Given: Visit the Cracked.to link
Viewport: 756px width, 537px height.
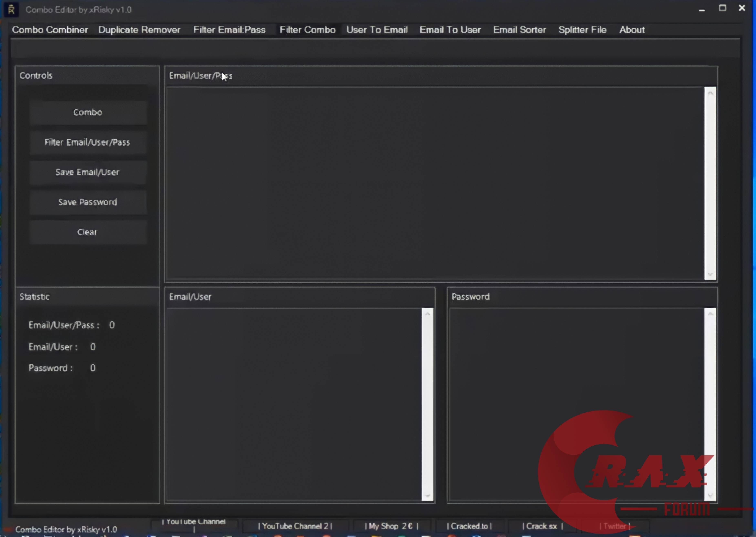Looking at the screenshot, I should pos(469,526).
